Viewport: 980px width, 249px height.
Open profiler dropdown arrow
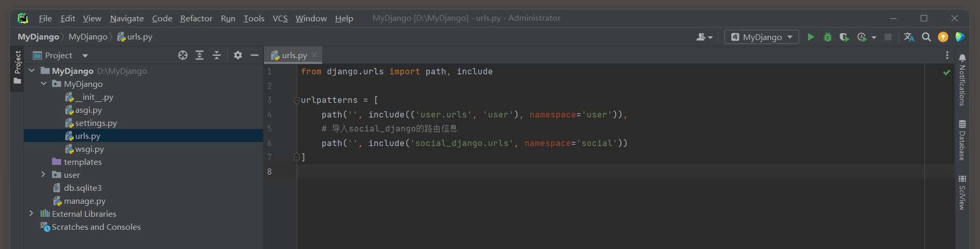pos(874,37)
